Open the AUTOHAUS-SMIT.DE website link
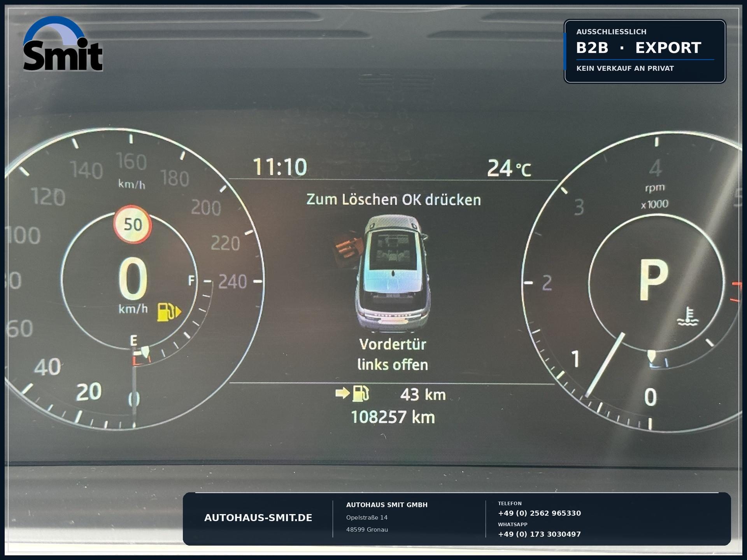The width and height of the screenshot is (747, 560). coord(258,518)
